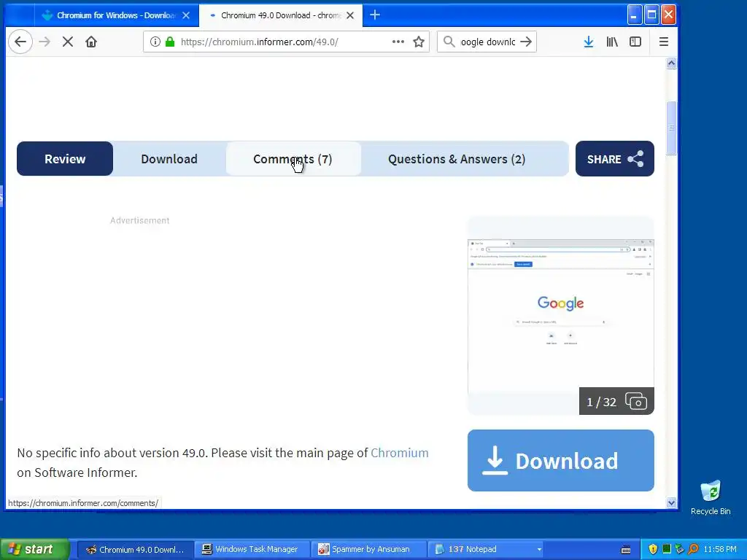Click the browser forward arrow
The height and width of the screenshot is (560, 747).
point(44,42)
